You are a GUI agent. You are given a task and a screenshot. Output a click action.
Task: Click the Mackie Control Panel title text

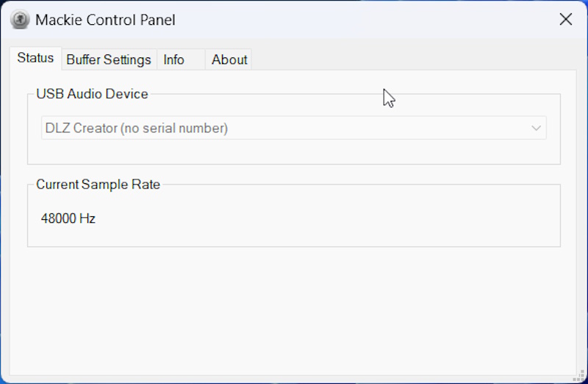(105, 20)
